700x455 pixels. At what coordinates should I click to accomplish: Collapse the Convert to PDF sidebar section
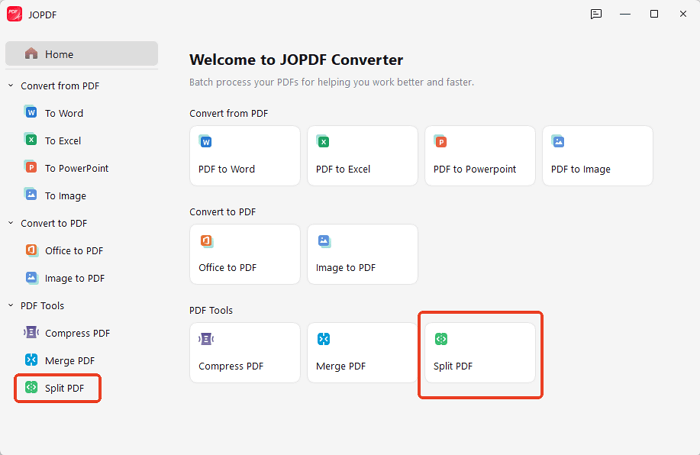pos(11,223)
